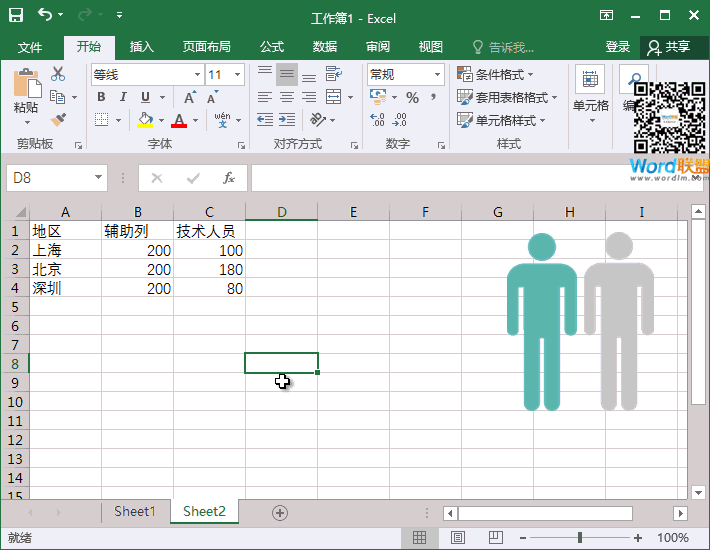Increase font size with the larger A
Screen dimensions: 710x550
tap(190, 97)
